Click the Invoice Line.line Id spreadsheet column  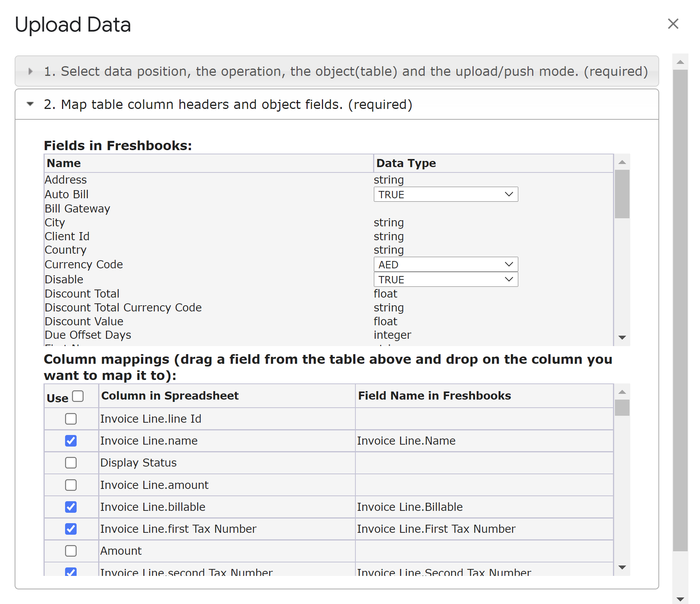click(x=227, y=419)
